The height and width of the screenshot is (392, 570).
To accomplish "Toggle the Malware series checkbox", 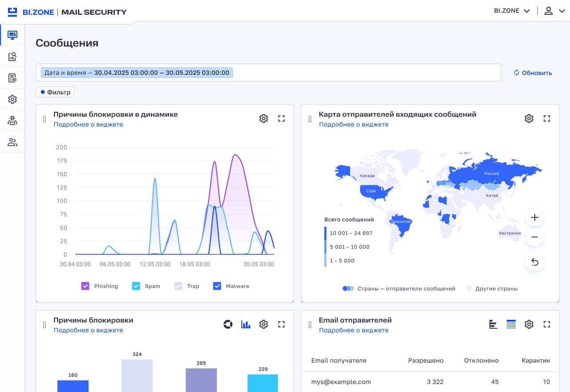I will [x=217, y=286].
